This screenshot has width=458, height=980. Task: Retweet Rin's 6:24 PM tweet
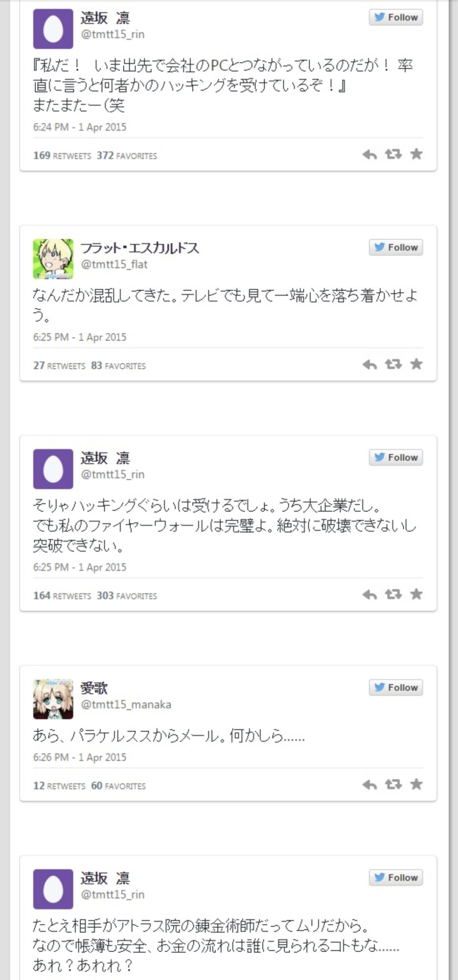tap(393, 154)
